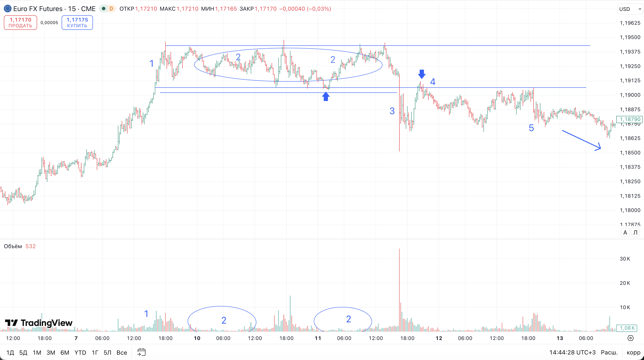Open time axis settings gear icon
This screenshot has height=360, width=644.
[631, 338]
